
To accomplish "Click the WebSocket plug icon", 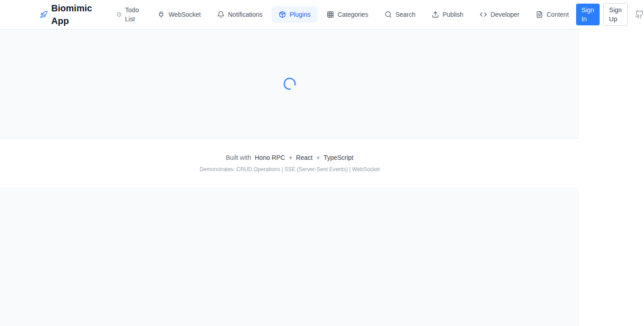I will point(161,14).
